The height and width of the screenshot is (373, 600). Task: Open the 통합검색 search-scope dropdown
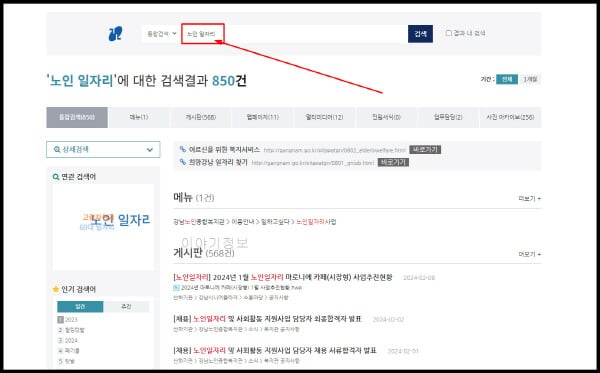tap(162, 34)
